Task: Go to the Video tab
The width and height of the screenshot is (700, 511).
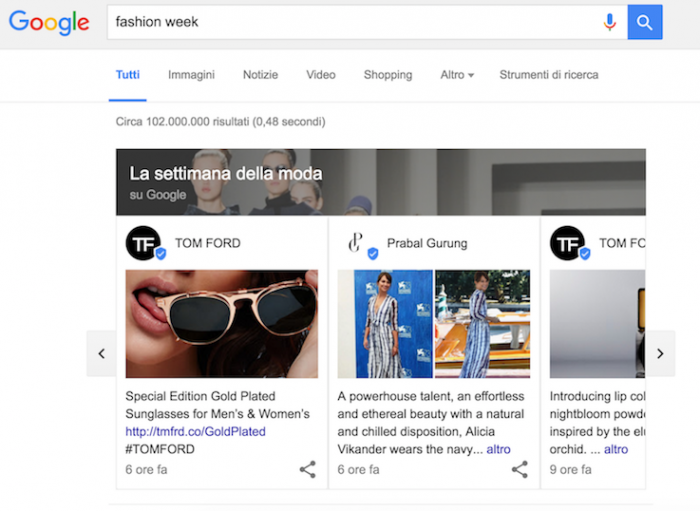Action: [x=321, y=75]
